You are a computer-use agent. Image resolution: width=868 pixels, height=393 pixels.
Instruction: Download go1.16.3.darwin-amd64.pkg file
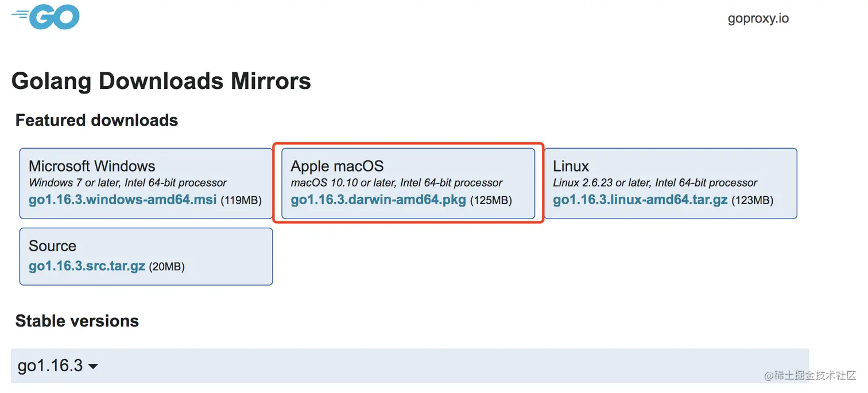coord(378,200)
